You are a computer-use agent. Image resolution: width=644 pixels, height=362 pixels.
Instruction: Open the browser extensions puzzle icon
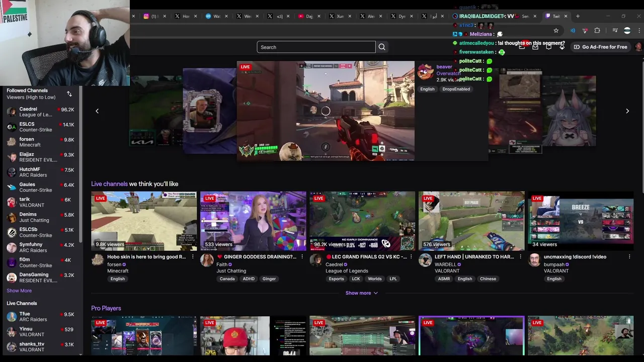(x=597, y=31)
